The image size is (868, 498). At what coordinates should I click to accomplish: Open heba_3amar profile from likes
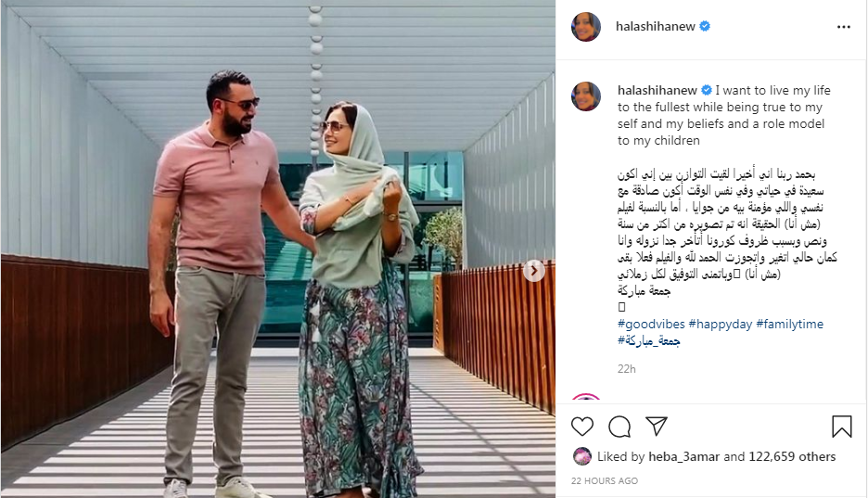683,456
